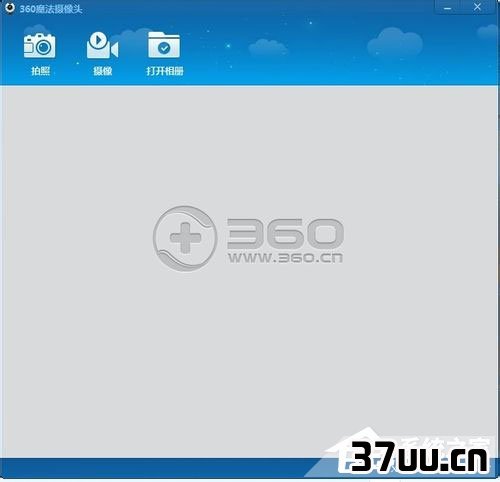Click the large gray 360 wordmark
500x482 pixels.
pyautogui.click(x=285, y=233)
